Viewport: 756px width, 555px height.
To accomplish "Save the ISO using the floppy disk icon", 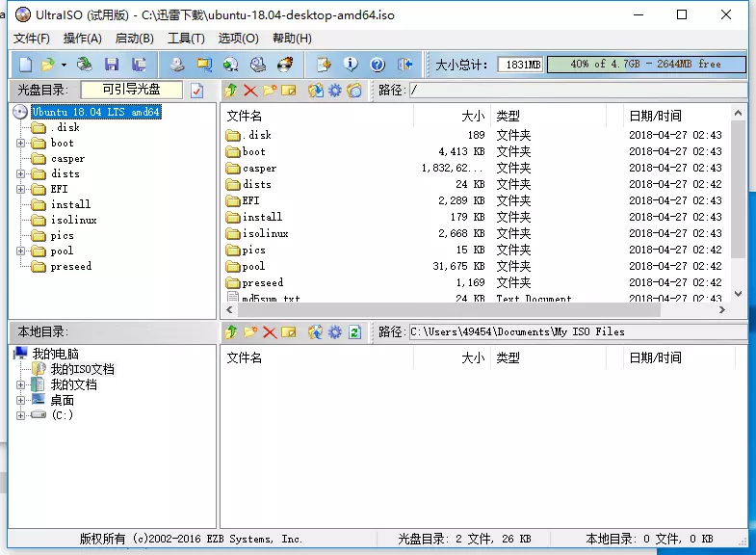I will pos(112,65).
